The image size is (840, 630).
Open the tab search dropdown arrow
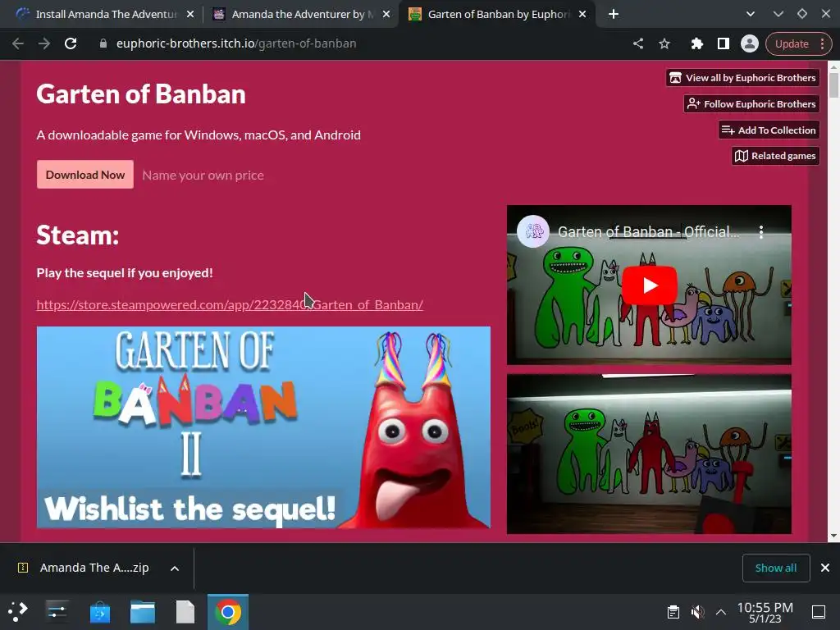pyautogui.click(x=750, y=14)
